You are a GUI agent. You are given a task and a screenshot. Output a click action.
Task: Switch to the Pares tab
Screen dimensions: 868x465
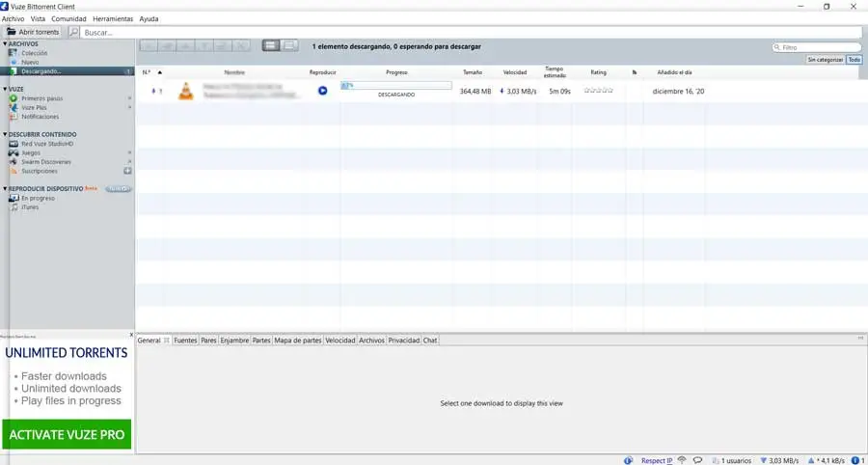[208, 341]
